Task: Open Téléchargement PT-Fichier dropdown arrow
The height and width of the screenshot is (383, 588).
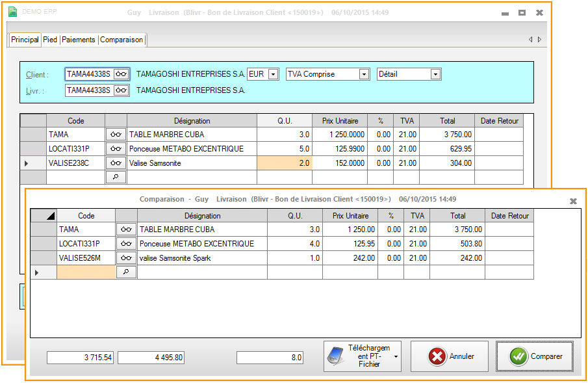Action: [396, 356]
